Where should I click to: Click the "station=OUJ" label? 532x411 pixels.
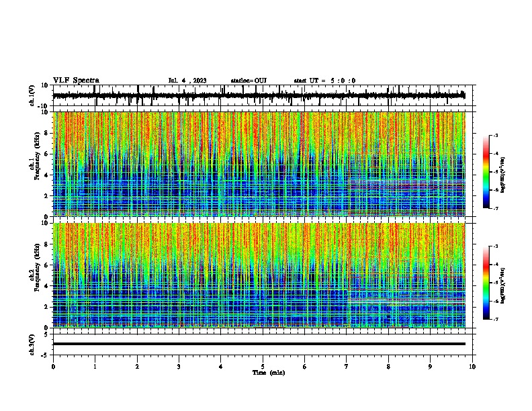249,81
